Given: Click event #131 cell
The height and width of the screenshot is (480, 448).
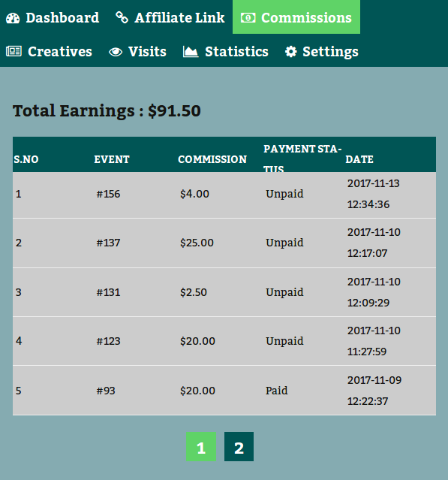Looking at the screenshot, I should [x=108, y=292].
